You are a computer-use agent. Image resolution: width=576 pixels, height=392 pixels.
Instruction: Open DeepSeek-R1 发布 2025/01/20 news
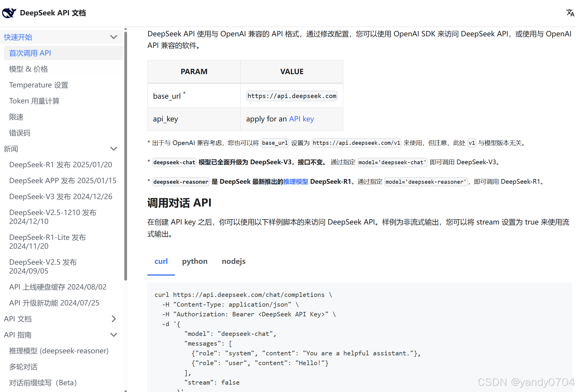point(61,165)
